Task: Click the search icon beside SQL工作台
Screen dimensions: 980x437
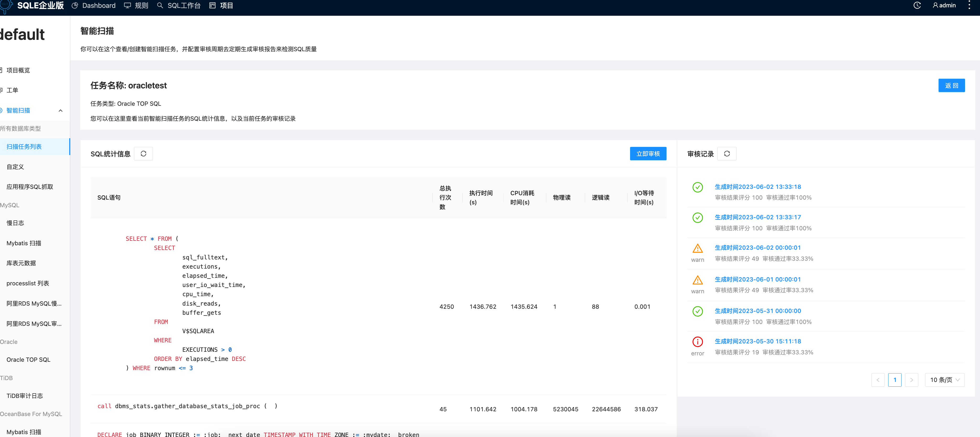Action: pos(160,5)
